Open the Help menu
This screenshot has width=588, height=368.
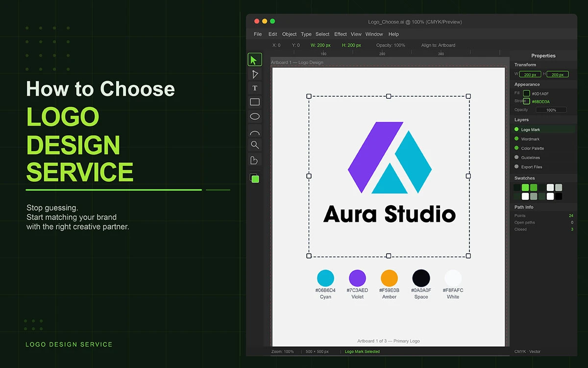(x=393, y=34)
